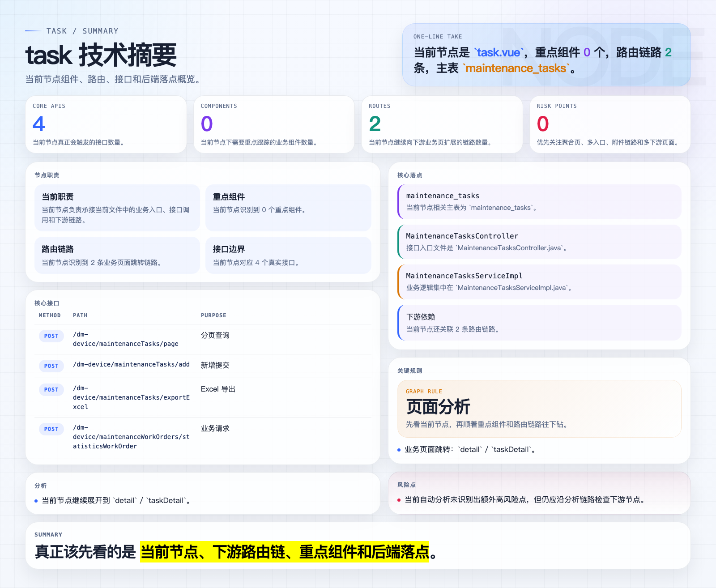The width and height of the screenshot is (716, 588).
Task: Click the POST badge for exportExcel row
Action: 51,389
